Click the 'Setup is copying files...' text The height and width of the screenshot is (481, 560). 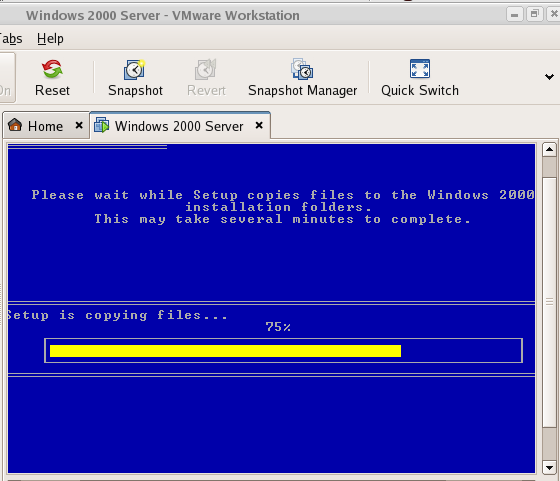pyautogui.click(x=117, y=315)
